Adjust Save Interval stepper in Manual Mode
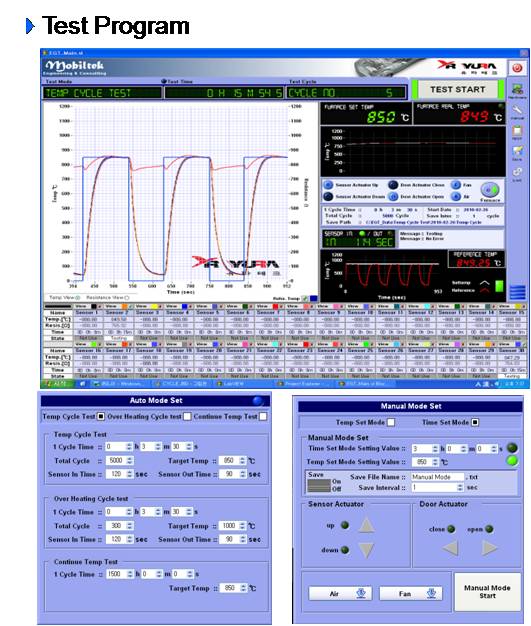Screen dimensions: 531x626 coord(460,487)
